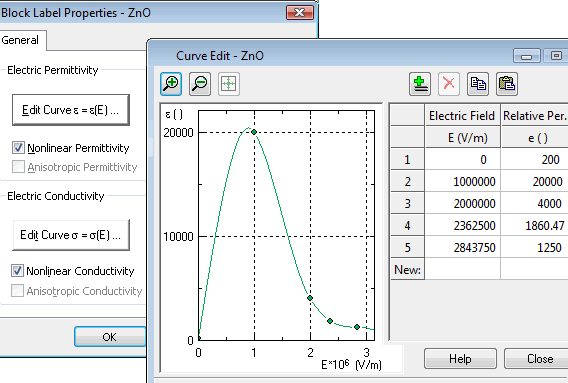
Task: Click Edit Curve ε = ε(E) button
Action: pos(71,110)
